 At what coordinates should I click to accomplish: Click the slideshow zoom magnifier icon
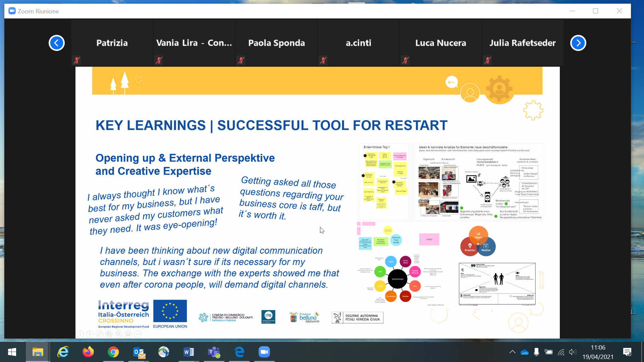pyautogui.click(x=118, y=334)
